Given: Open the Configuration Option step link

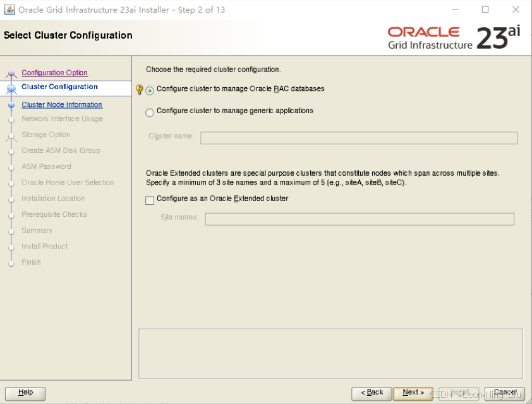Looking at the screenshot, I should 54,73.
